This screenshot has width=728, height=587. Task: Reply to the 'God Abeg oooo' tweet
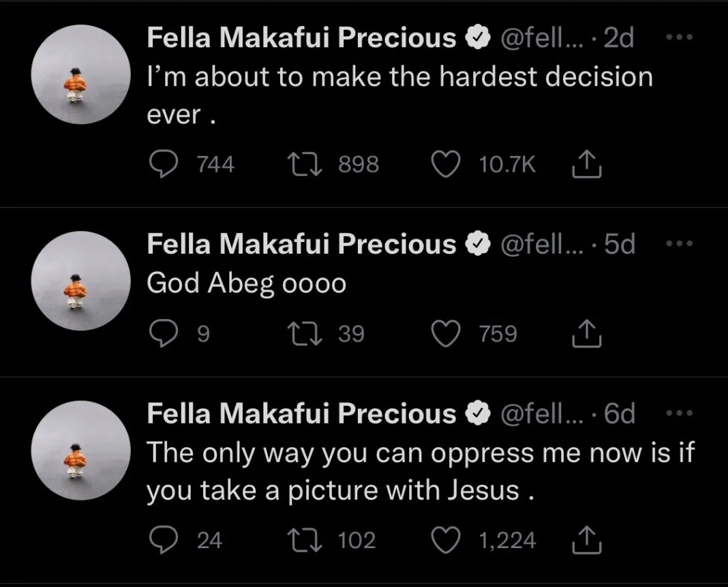coord(162,334)
